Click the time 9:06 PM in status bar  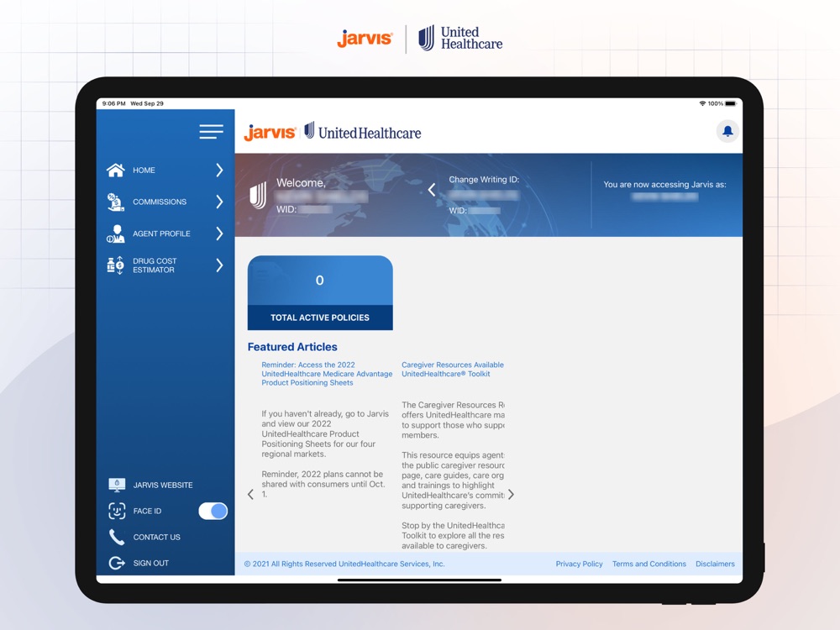[x=113, y=103]
